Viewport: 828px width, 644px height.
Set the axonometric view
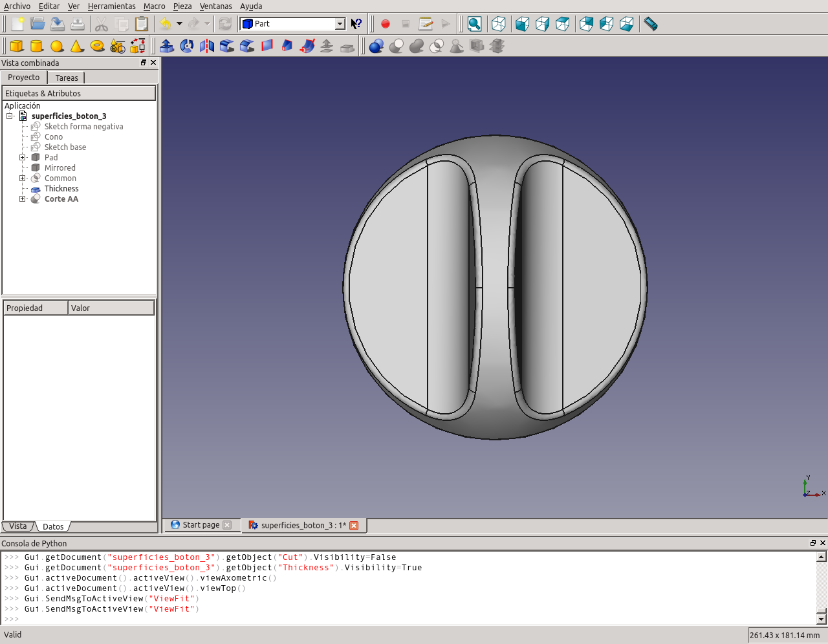pos(499,25)
